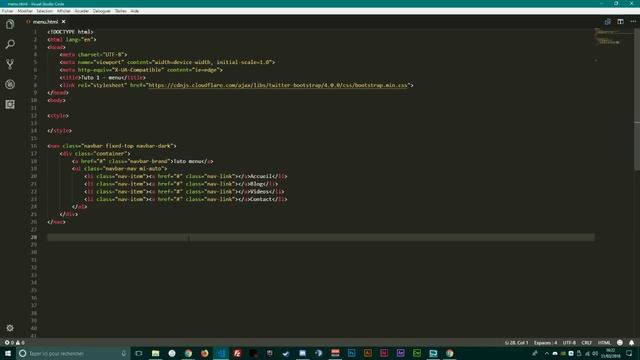
Task: Click the 'Contact' text on line 23
Action: (261, 200)
